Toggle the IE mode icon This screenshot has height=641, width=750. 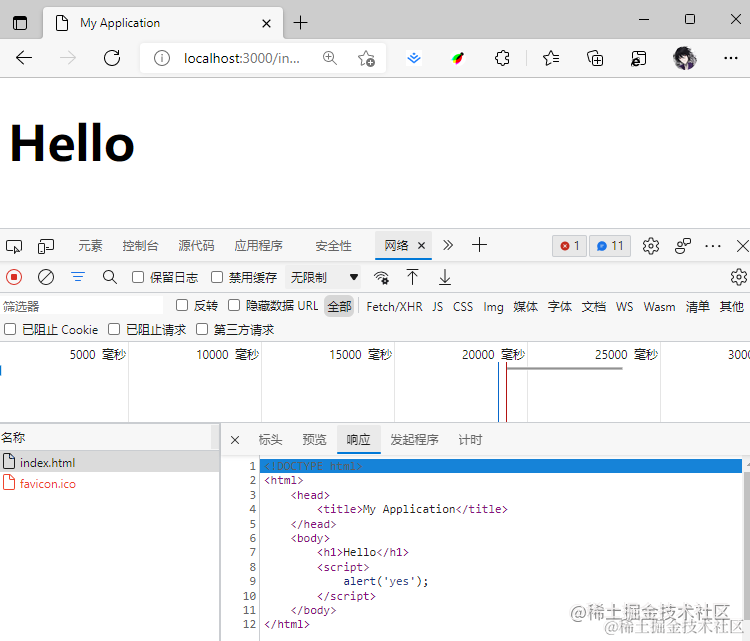(x=639, y=58)
